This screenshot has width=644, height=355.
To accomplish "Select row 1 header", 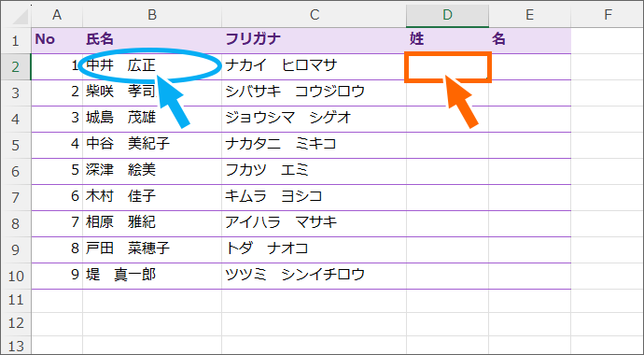I will [16, 41].
